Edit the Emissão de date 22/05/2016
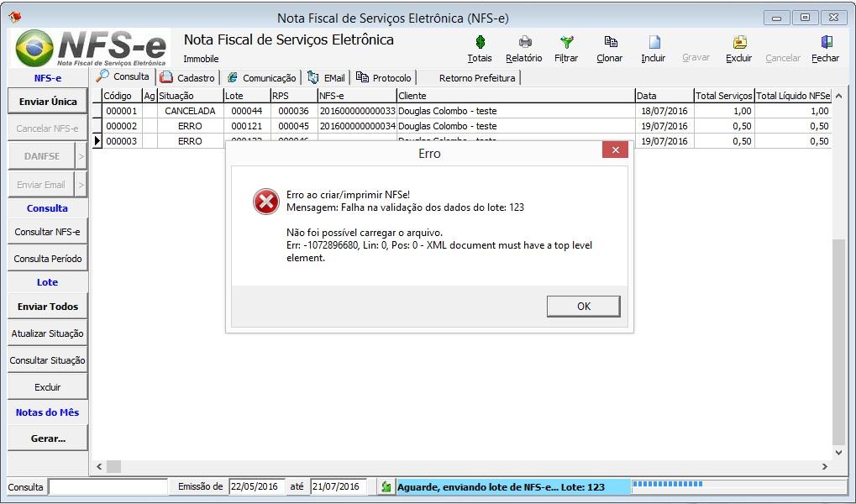 click(x=256, y=486)
